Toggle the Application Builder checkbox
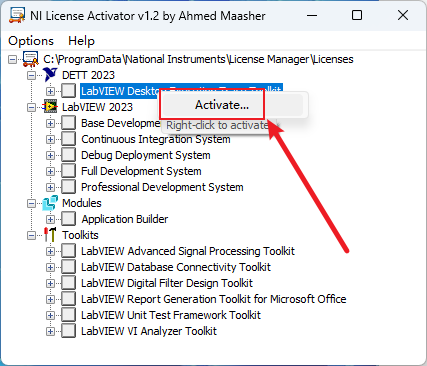This screenshot has height=366, width=427. 68,219
